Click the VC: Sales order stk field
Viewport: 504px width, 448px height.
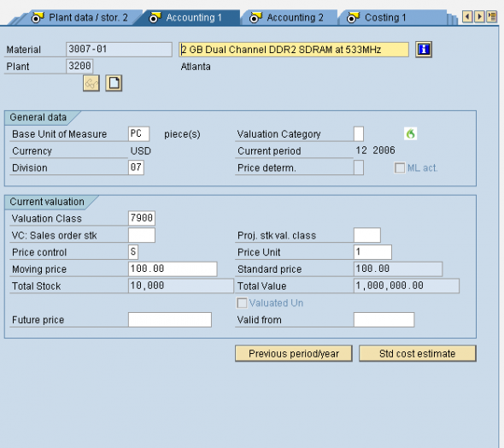pos(142,235)
